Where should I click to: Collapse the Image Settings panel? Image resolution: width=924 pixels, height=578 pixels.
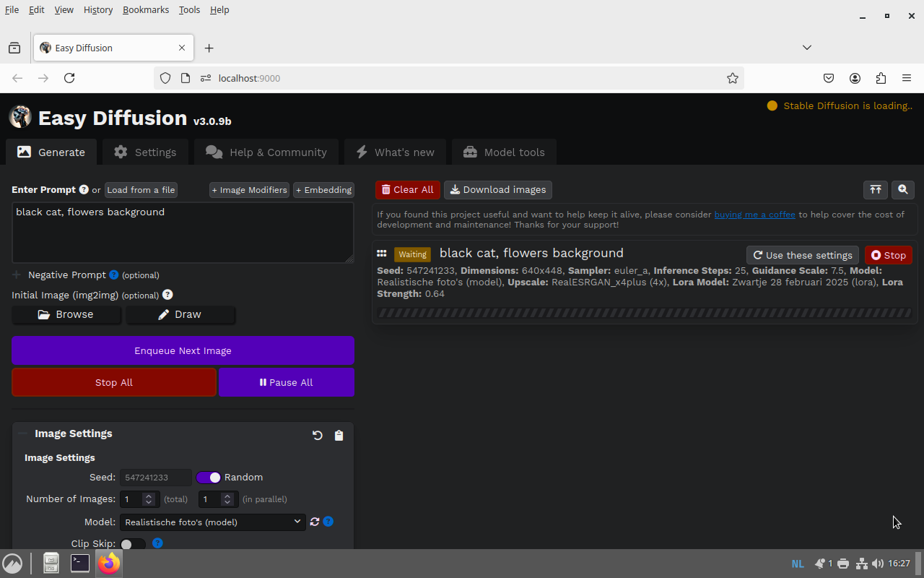pyautogui.click(x=23, y=433)
